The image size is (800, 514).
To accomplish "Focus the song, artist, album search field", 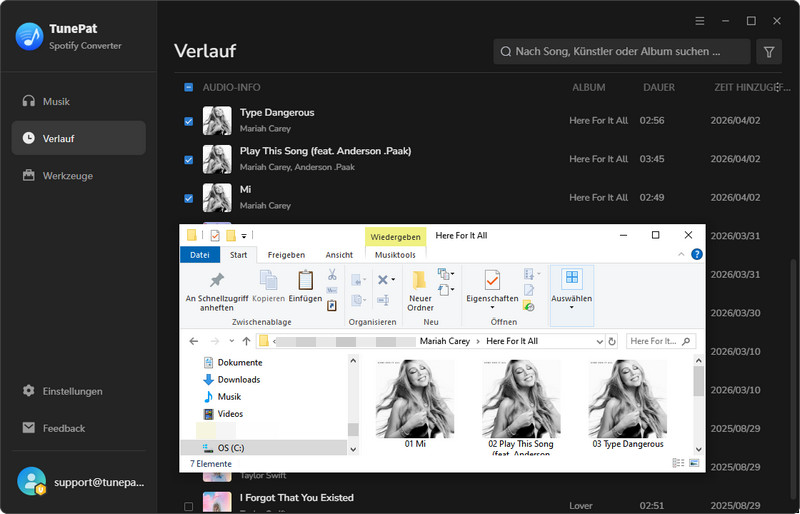I will [x=621, y=52].
